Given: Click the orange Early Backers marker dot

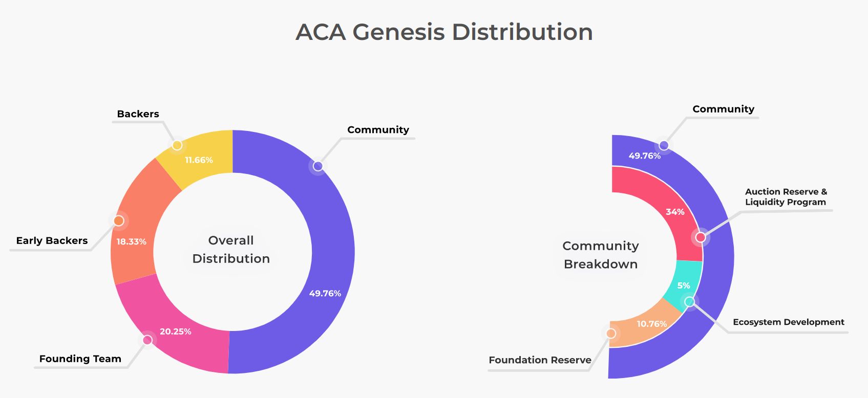Looking at the screenshot, I should (119, 220).
